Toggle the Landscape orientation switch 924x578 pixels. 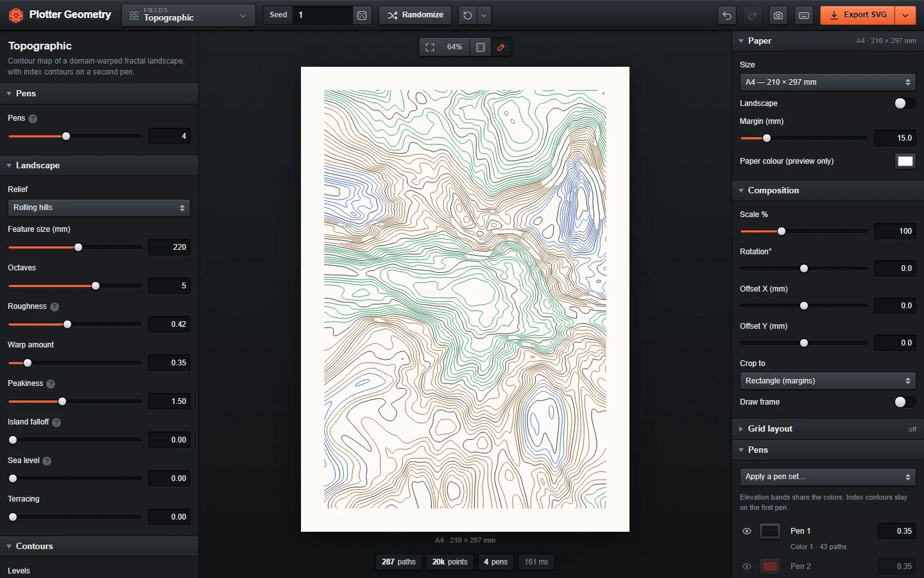(x=905, y=103)
